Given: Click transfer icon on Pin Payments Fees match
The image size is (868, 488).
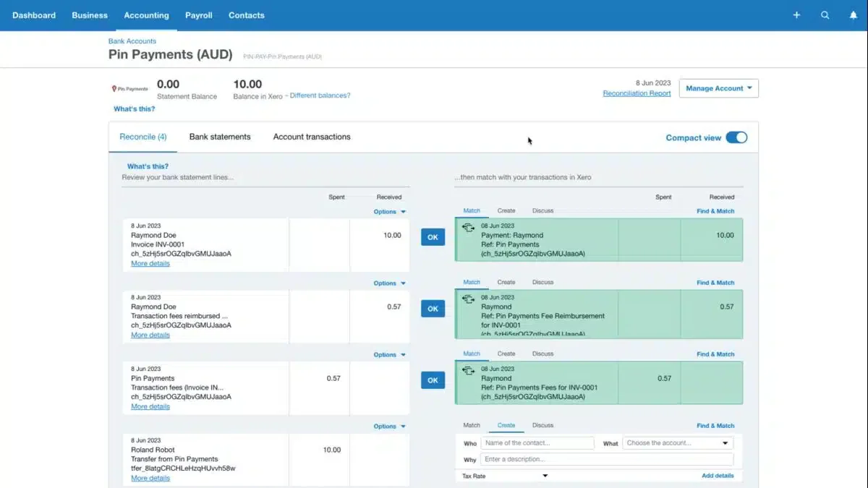Looking at the screenshot, I should click(x=468, y=371).
